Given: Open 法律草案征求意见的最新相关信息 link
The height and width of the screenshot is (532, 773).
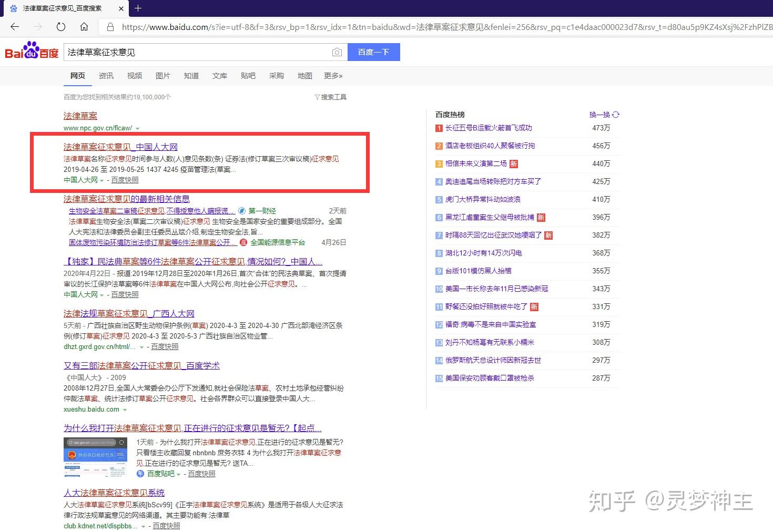Looking at the screenshot, I should click(x=127, y=199).
